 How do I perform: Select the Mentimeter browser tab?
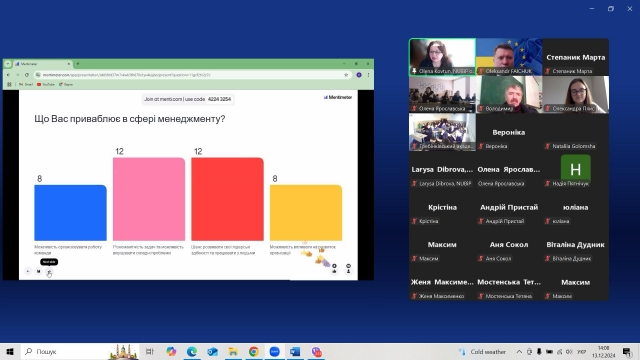[42, 64]
